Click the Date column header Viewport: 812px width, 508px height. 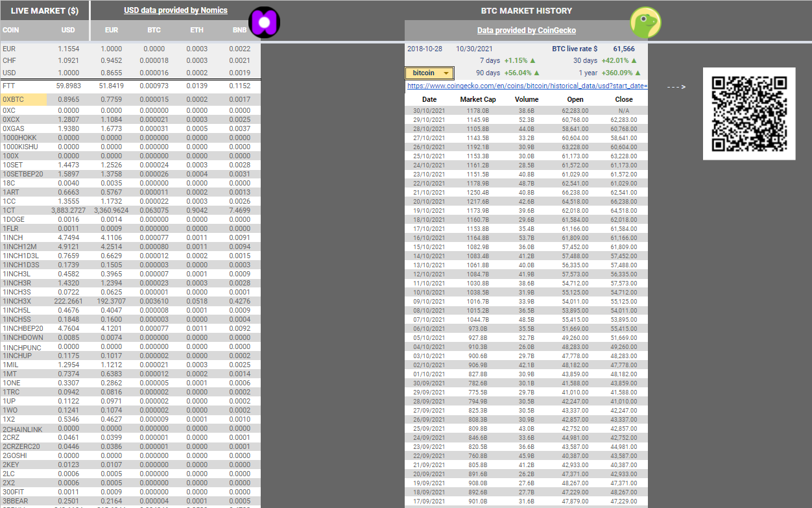click(x=429, y=99)
